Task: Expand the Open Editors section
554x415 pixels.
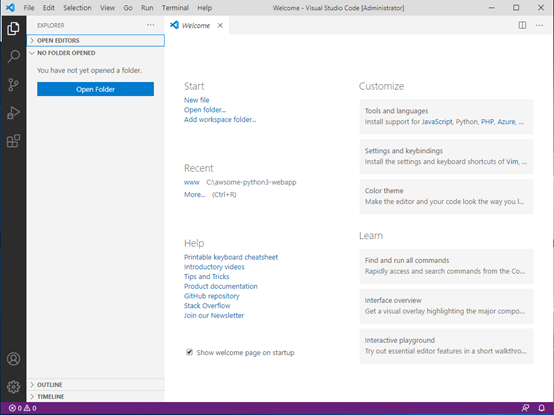Action: [x=95, y=40]
